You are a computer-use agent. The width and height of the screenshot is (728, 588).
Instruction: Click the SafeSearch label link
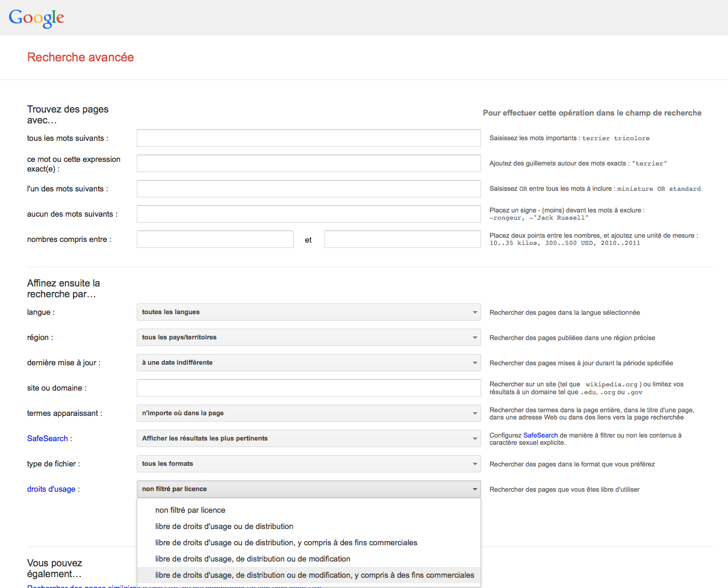48,439
